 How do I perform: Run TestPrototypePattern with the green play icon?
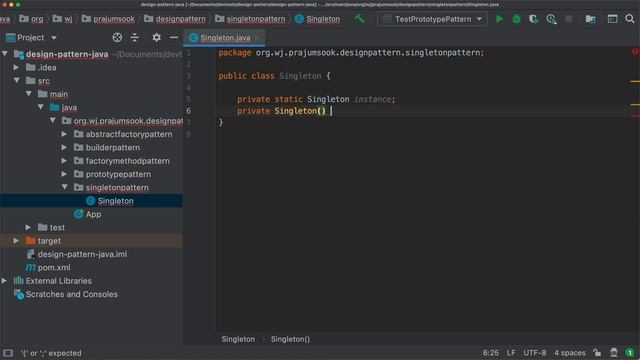tap(499, 19)
